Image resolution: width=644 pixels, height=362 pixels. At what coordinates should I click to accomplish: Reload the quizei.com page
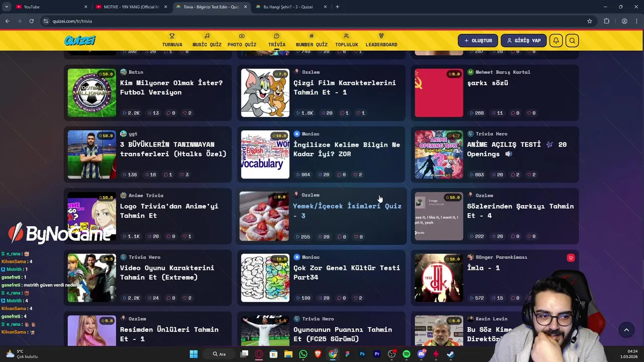pyautogui.click(x=31, y=21)
